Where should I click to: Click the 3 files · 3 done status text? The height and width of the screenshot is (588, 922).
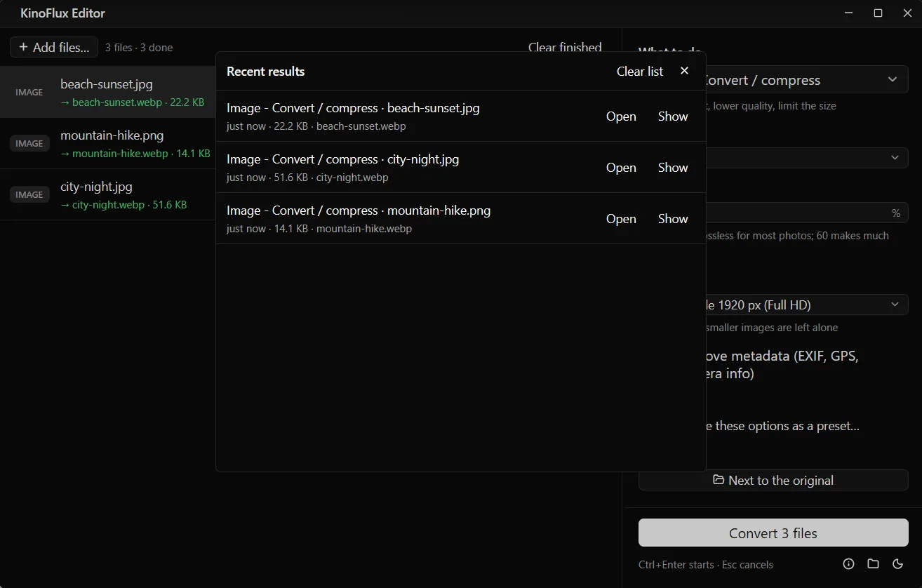[x=139, y=48]
